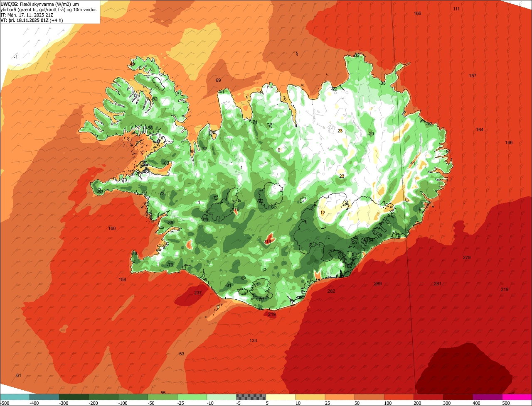532x406 pixels.
Task: Click the ocean value 111
Action: [x=456, y=9]
